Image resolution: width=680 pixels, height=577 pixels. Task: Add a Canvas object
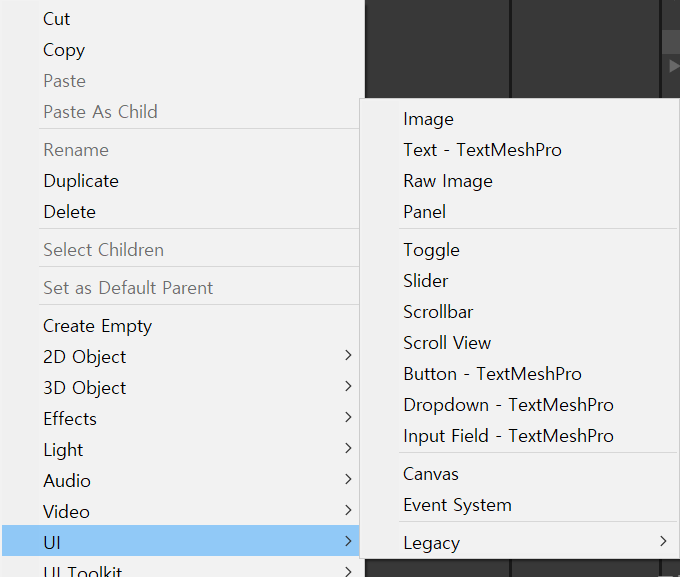520,474
